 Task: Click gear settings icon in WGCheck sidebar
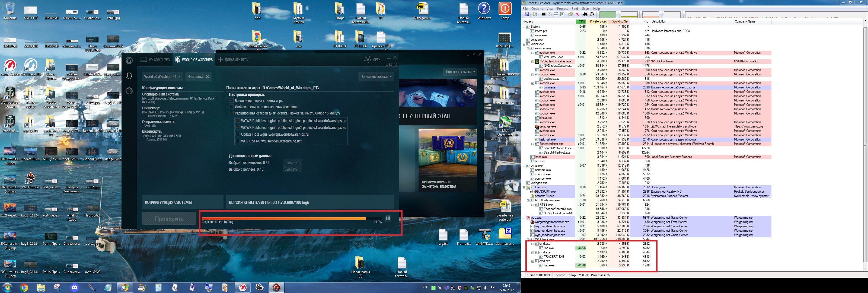[x=129, y=91]
